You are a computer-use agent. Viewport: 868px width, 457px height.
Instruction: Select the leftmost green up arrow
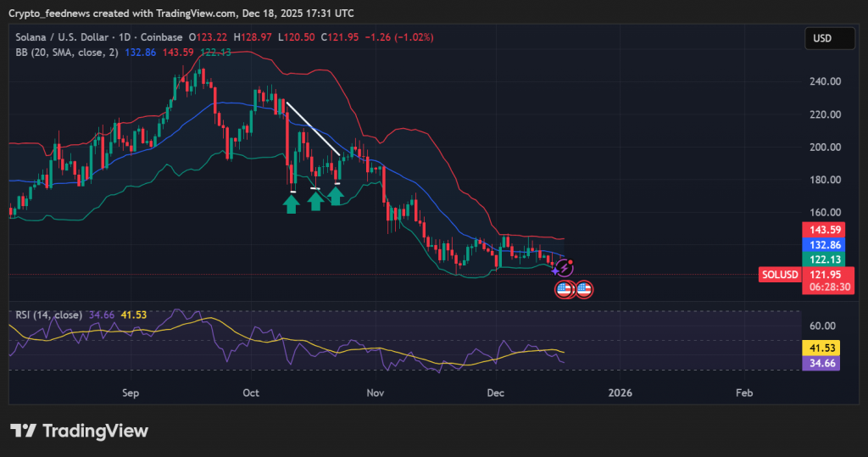pyautogui.click(x=292, y=203)
